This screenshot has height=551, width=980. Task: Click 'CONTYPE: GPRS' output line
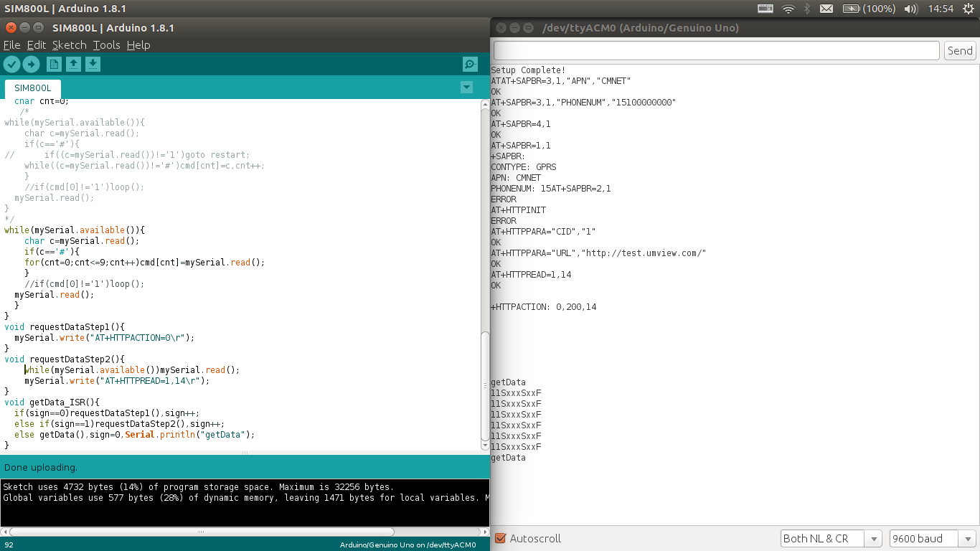pos(523,167)
